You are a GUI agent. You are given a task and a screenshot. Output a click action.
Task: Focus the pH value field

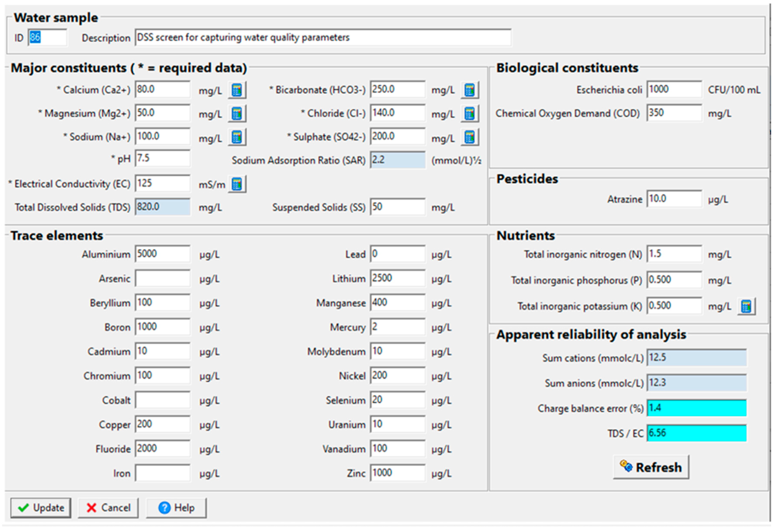pyautogui.click(x=162, y=158)
